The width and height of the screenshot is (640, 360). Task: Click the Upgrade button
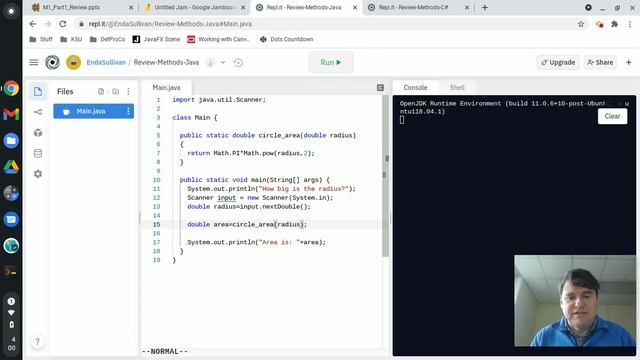(558, 62)
